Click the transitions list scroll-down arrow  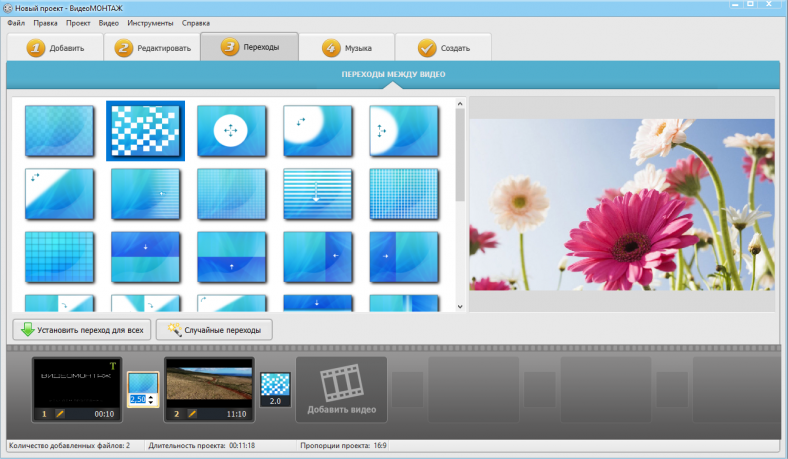point(460,306)
